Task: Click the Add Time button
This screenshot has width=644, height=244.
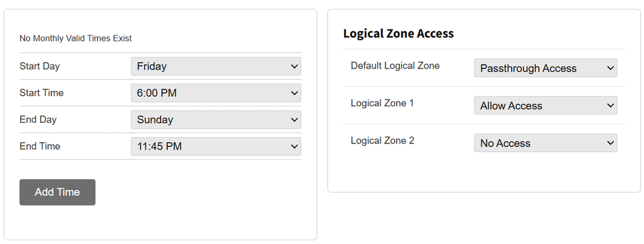Action: pos(57,192)
